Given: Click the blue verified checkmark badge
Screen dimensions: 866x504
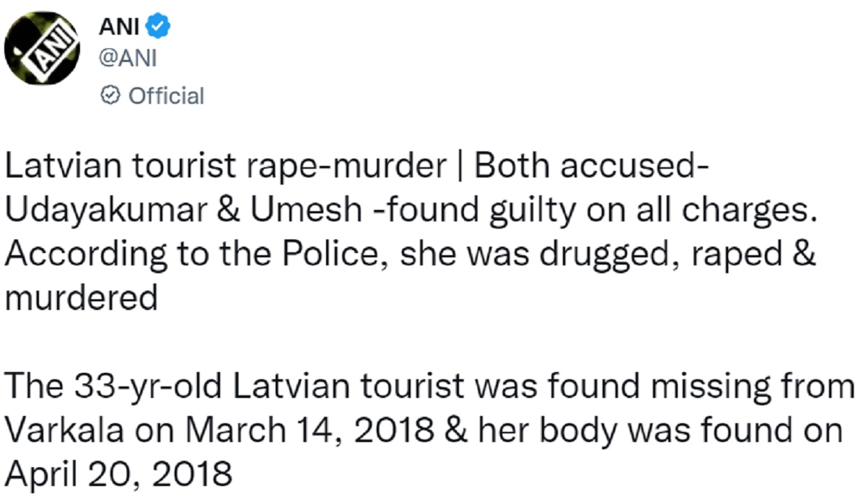Looking at the screenshot, I should coord(157,27).
